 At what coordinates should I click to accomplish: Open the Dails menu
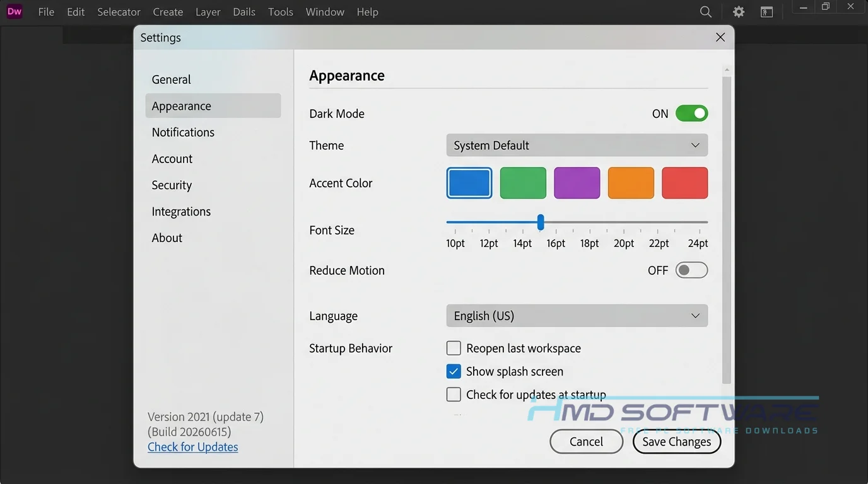click(244, 12)
